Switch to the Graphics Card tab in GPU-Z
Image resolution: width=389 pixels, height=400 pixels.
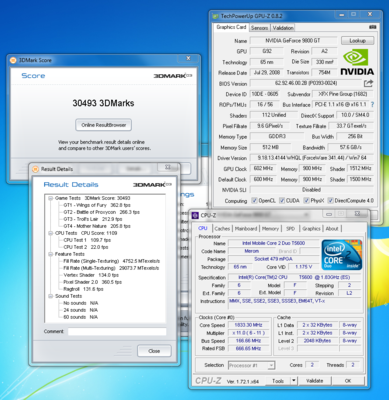coord(231,27)
